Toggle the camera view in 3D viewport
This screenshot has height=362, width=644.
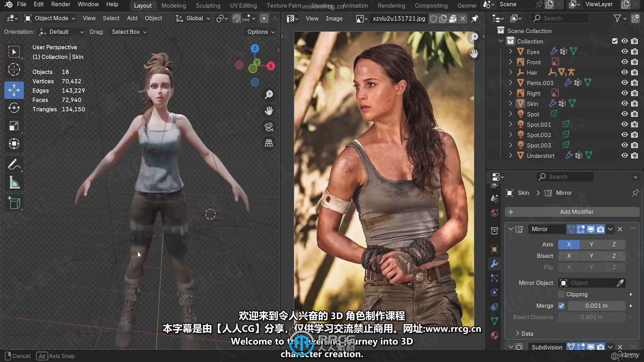269,127
